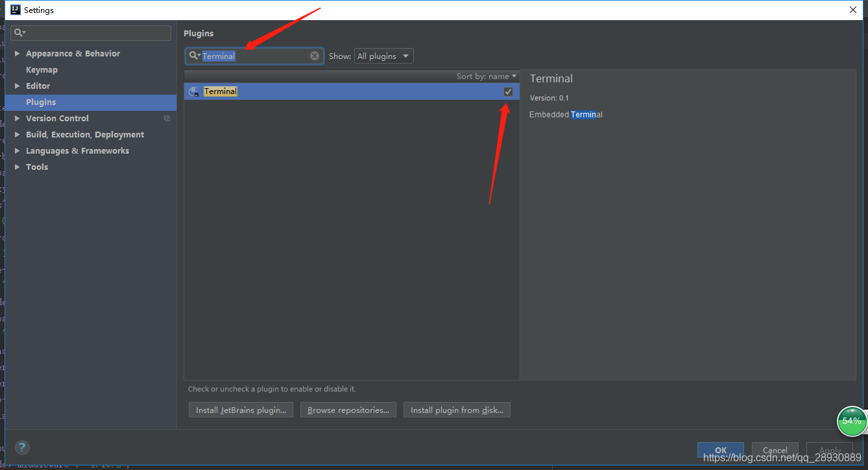Image resolution: width=868 pixels, height=470 pixels.
Task: Confirm settings with OK button
Action: pyautogui.click(x=721, y=450)
